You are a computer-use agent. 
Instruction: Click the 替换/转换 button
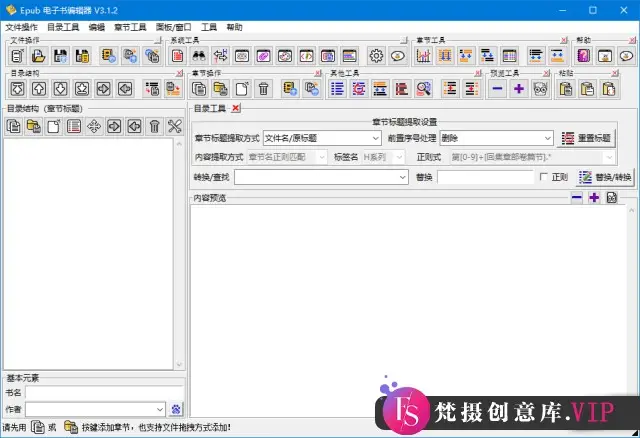(605, 177)
